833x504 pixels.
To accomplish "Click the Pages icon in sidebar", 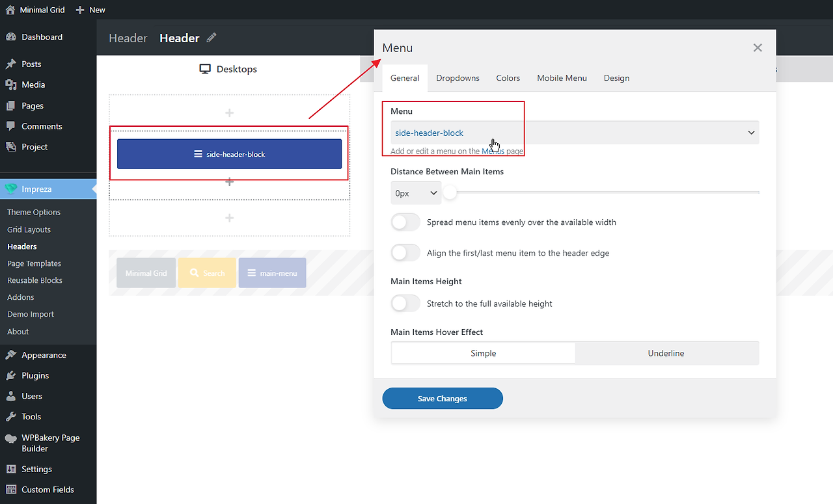I will (x=10, y=105).
